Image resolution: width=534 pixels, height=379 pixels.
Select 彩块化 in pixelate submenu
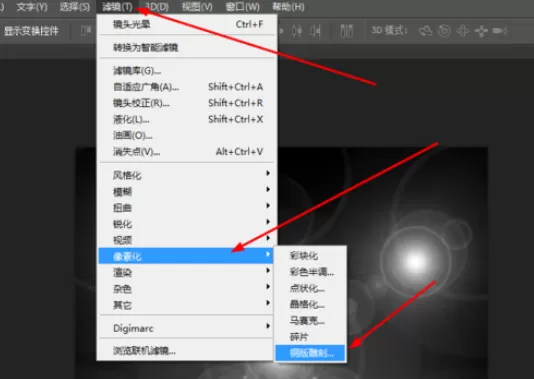click(311, 255)
